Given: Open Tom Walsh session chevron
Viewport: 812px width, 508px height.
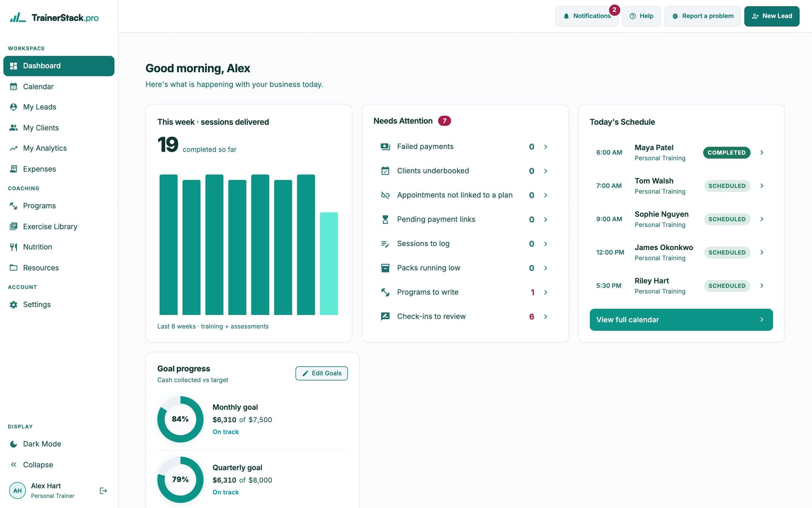Looking at the screenshot, I should click(x=762, y=186).
